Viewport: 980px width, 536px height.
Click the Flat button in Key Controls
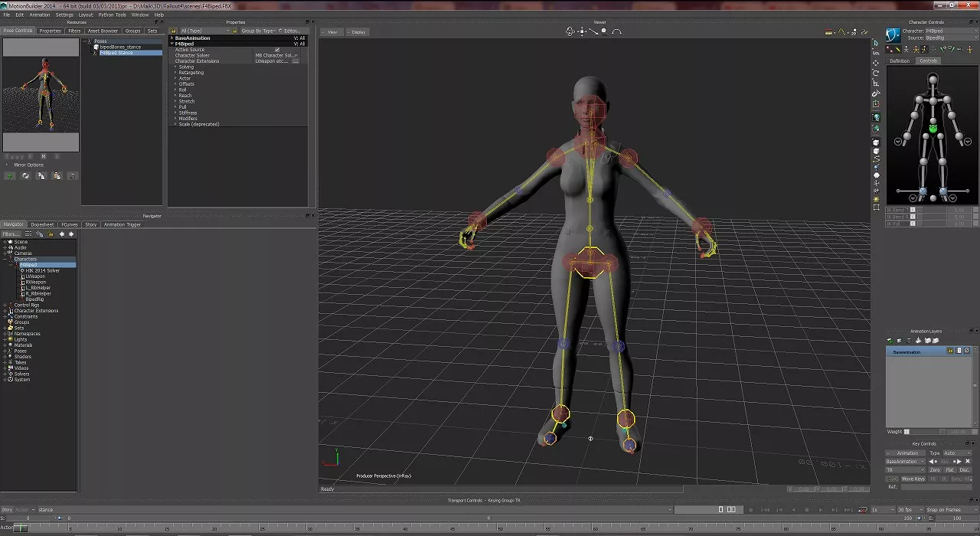click(x=949, y=470)
